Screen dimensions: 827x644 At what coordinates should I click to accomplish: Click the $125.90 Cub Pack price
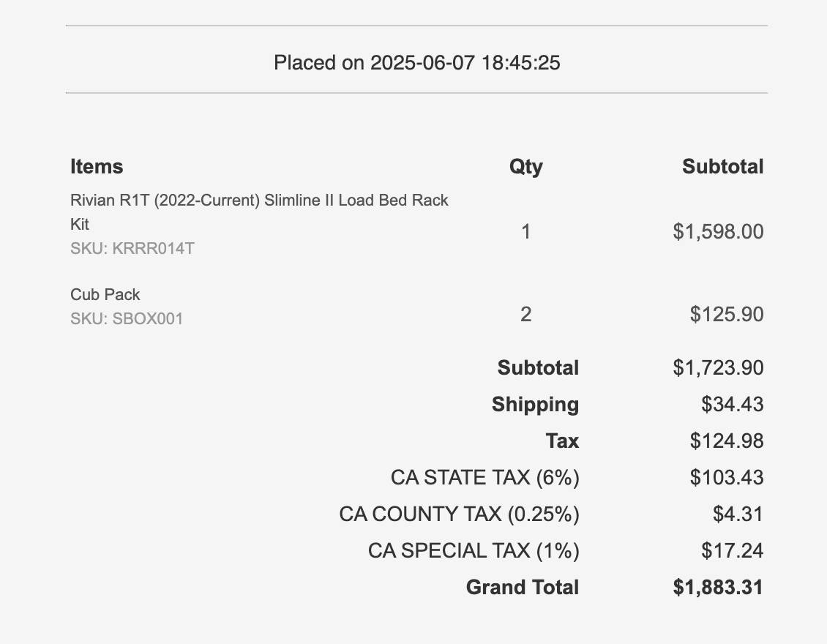click(727, 315)
